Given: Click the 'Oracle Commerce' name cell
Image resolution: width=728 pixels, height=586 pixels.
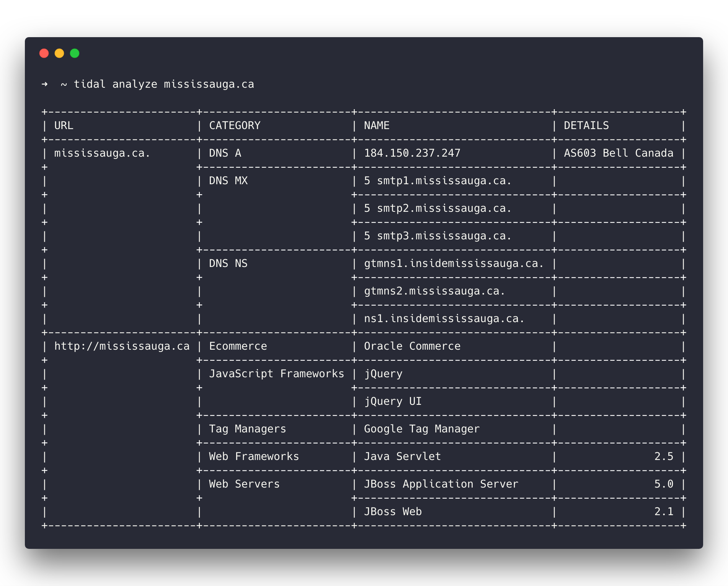Looking at the screenshot, I should coord(412,346).
